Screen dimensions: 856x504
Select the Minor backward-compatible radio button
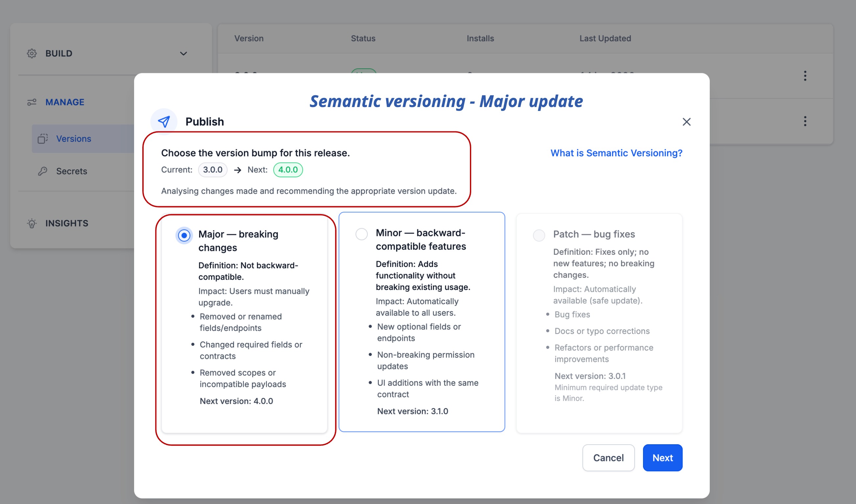tap(361, 234)
